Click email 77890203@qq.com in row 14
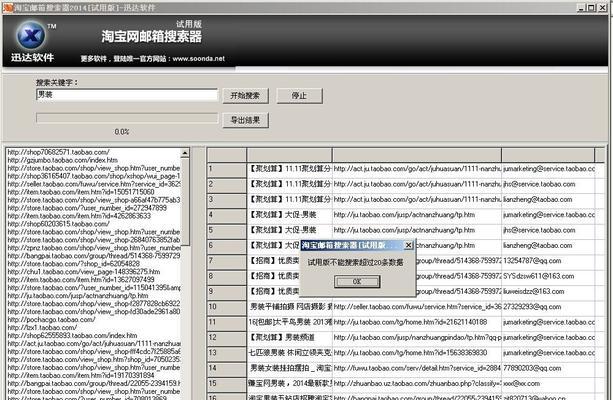Screen dimensions: 613x400 click(x=532, y=368)
